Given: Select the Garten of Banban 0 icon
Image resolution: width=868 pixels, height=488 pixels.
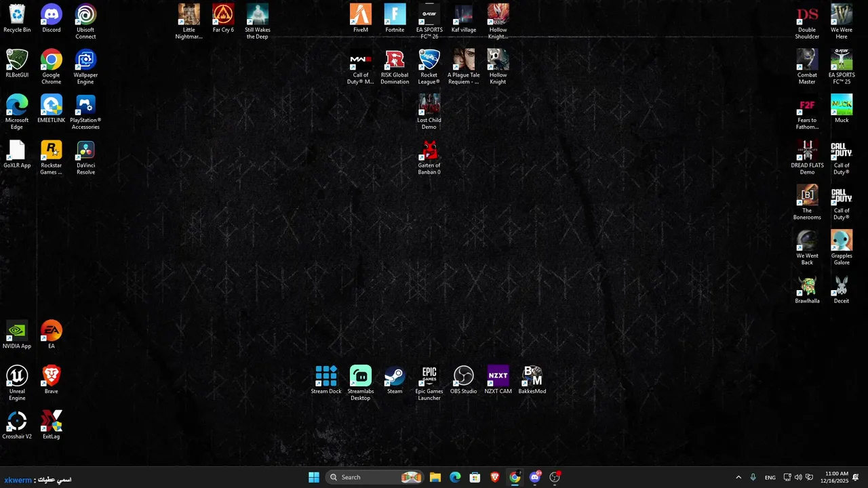Looking at the screenshot, I should 429,158.
